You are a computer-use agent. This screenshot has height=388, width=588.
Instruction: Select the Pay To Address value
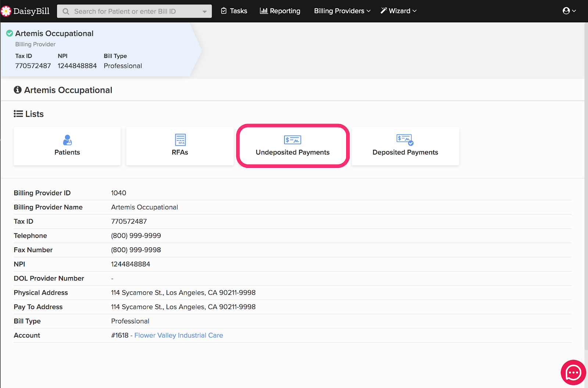click(x=183, y=307)
